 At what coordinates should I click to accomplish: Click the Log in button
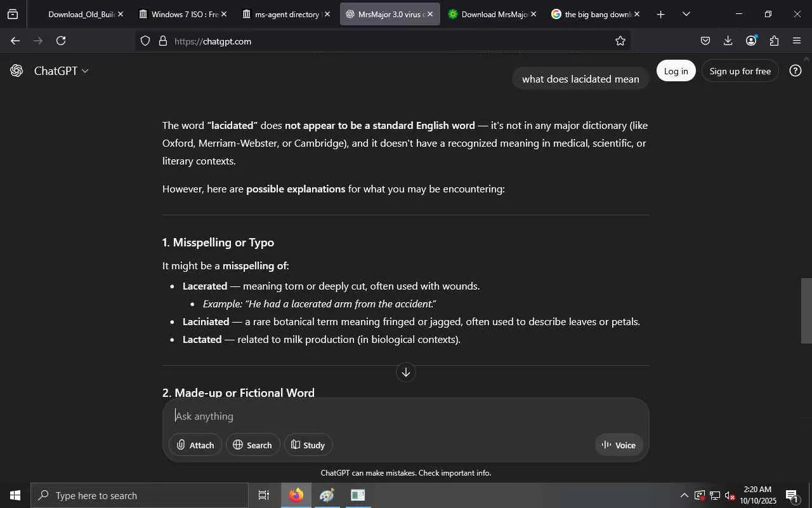click(x=676, y=71)
